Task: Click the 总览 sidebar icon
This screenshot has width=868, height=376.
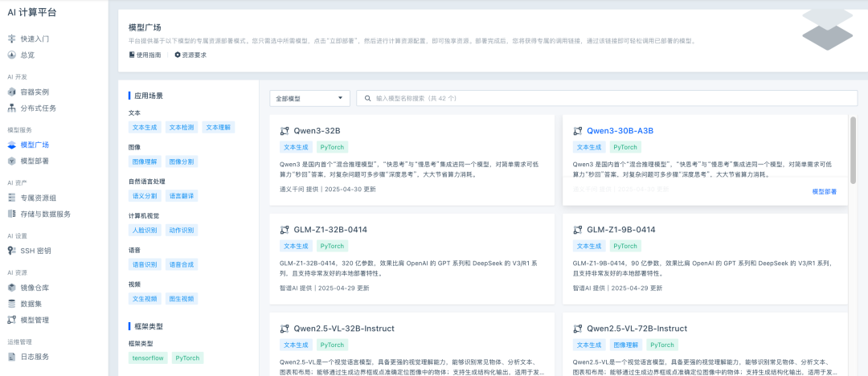Action: coord(11,55)
